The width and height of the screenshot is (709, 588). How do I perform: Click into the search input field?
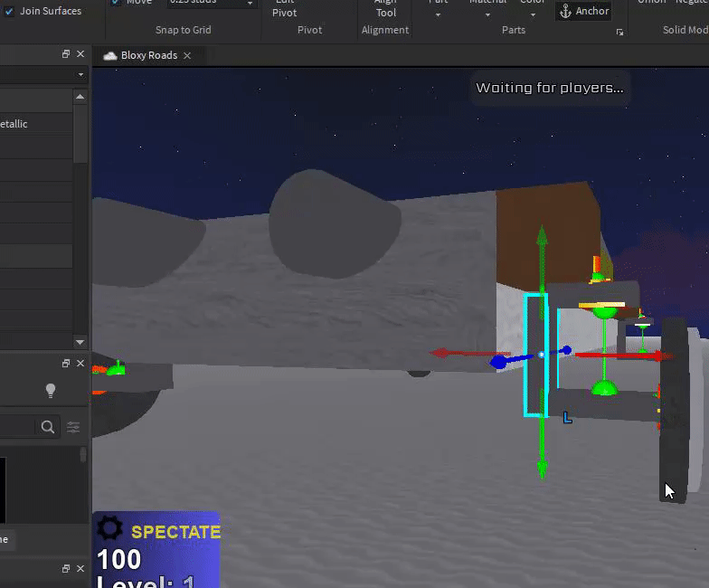(x=18, y=427)
